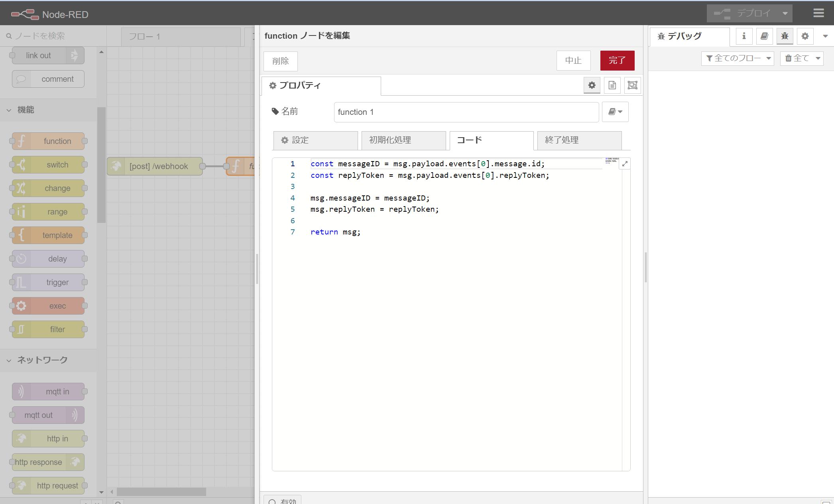The image size is (834, 504).
Task: Switch to the 初期化処理 tab
Action: point(403,140)
